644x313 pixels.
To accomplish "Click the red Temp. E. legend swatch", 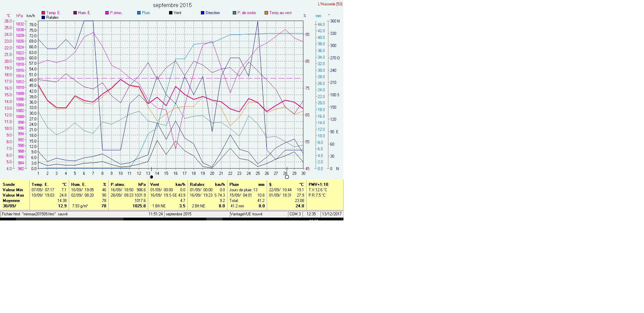I will click(x=43, y=13).
